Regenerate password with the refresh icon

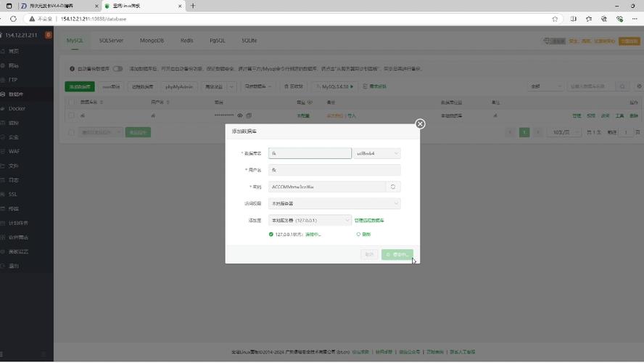pyautogui.click(x=393, y=187)
